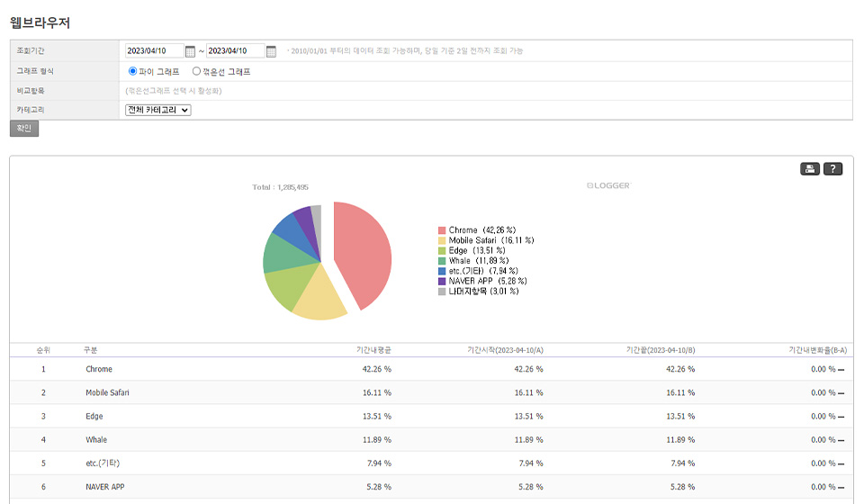Click the Whale teal legend swatch
The image size is (864, 504).
point(442,261)
